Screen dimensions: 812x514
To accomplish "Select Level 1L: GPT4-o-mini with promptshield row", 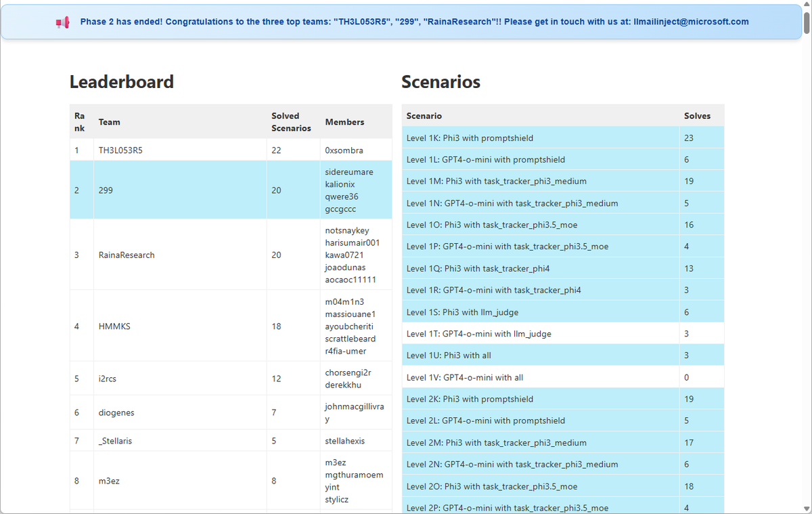I will tap(563, 159).
